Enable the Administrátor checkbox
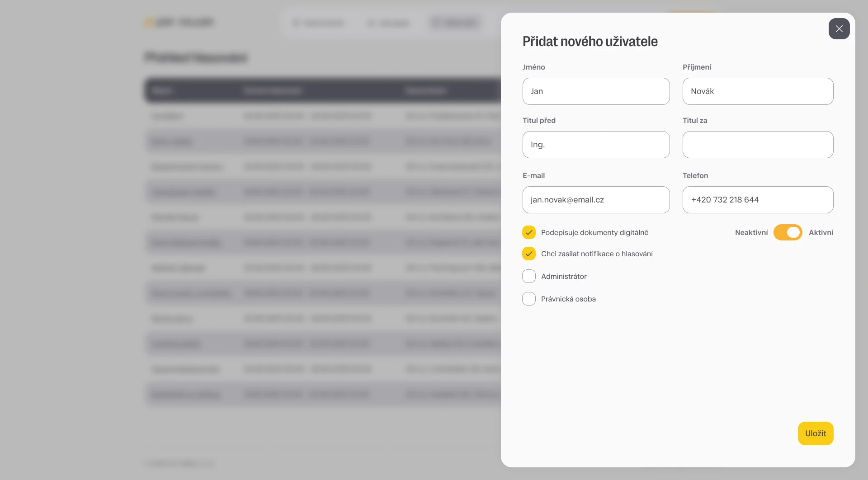The height and width of the screenshot is (480, 868). (x=529, y=276)
